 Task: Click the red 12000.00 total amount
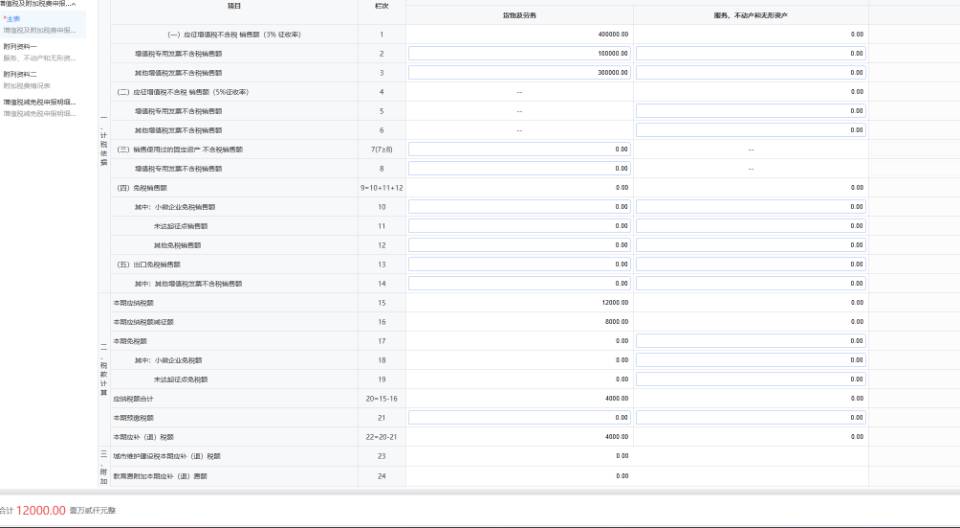pos(41,511)
